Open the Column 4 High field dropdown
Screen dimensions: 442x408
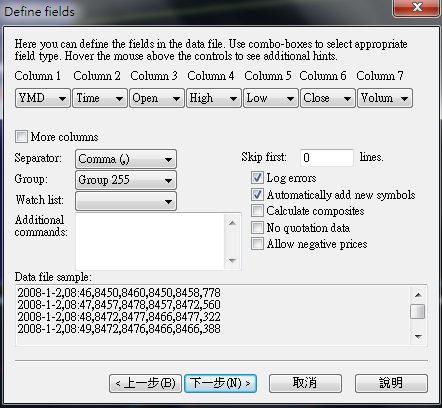click(x=214, y=98)
